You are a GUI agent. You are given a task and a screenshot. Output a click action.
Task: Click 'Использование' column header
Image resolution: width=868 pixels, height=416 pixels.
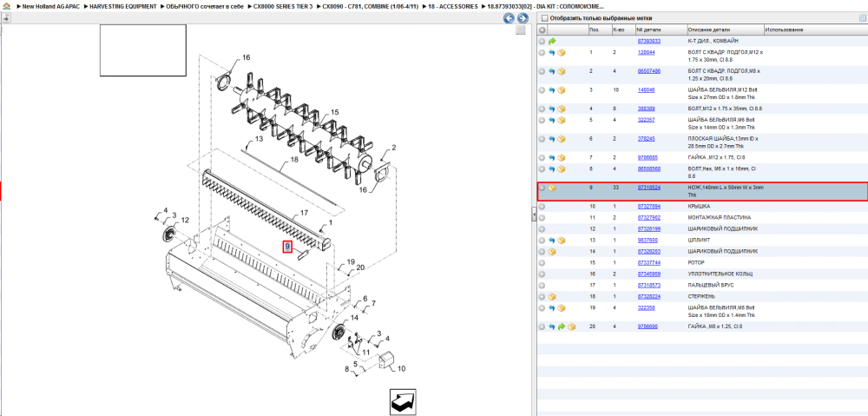pyautogui.click(x=815, y=30)
